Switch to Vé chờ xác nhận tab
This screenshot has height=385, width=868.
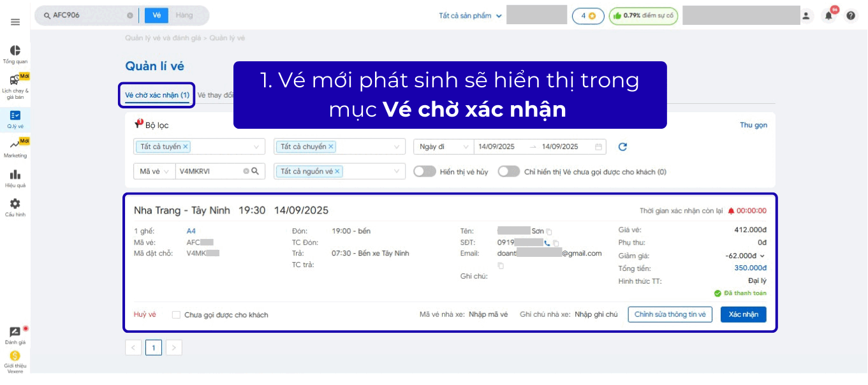157,96
